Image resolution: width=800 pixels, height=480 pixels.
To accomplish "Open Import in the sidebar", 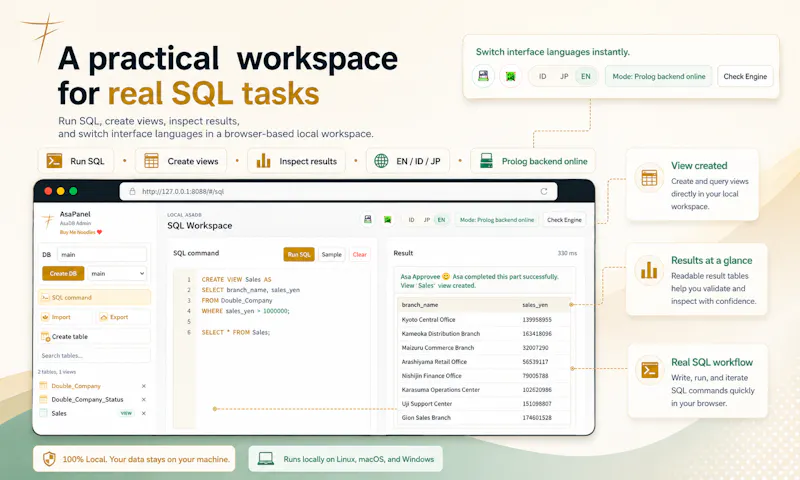I will 65,317.
